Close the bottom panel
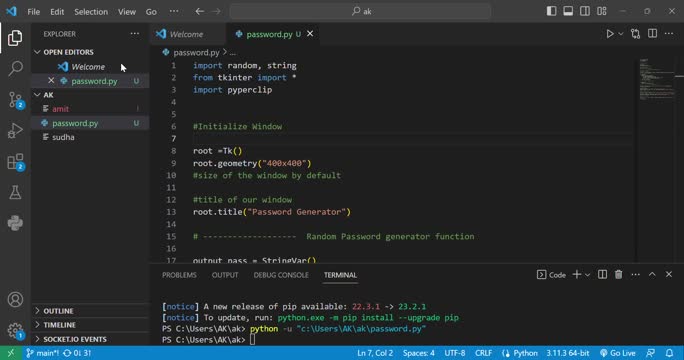Viewport: 684px width, 360px height. click(669, 274)
